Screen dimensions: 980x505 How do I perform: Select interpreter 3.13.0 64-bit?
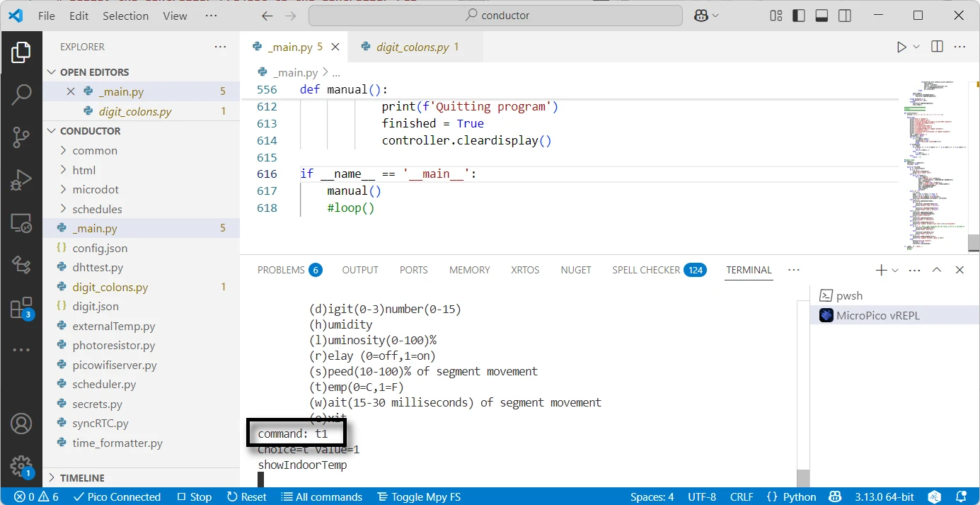[x=886, y=497]
